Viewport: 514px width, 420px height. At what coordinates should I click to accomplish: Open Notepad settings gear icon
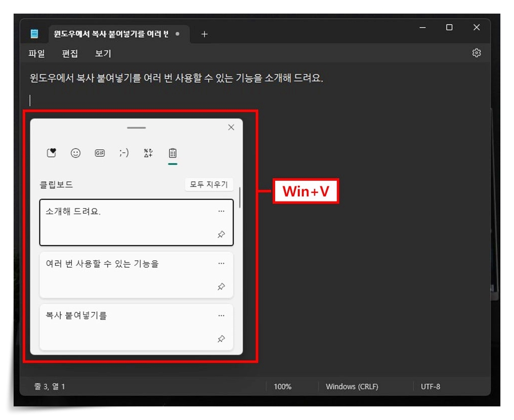click(476, 53)
